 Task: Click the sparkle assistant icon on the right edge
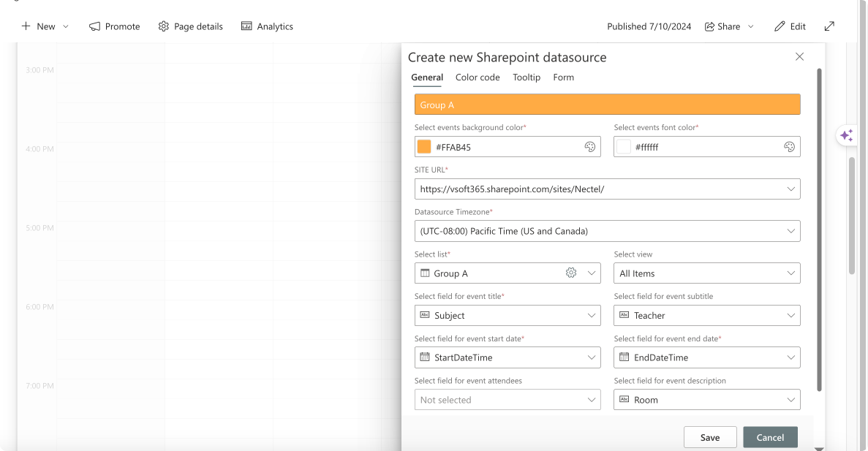tap(846, 135)
